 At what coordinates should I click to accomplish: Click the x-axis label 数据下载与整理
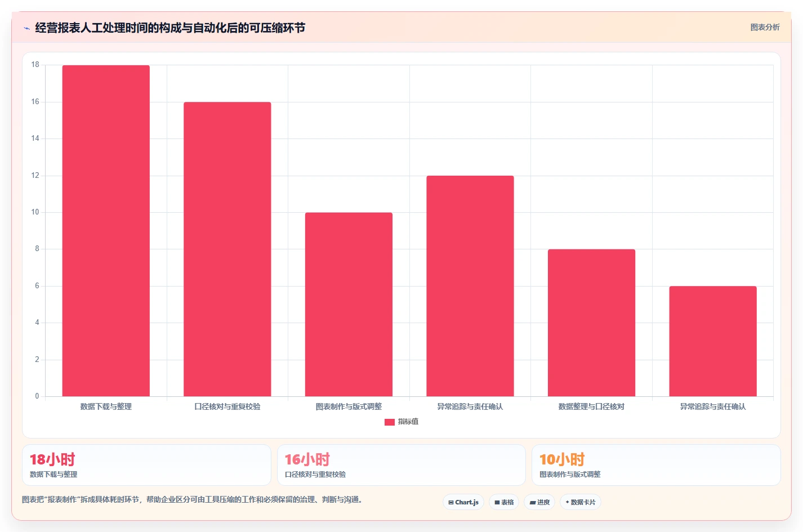pyautogui.click(x=106, y=406)
